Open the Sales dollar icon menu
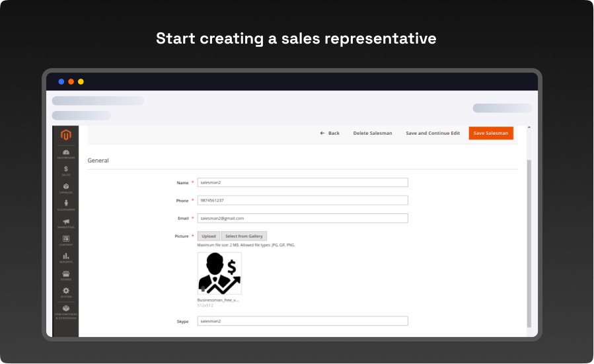This screenshot has height=364, width=594. 66,171
